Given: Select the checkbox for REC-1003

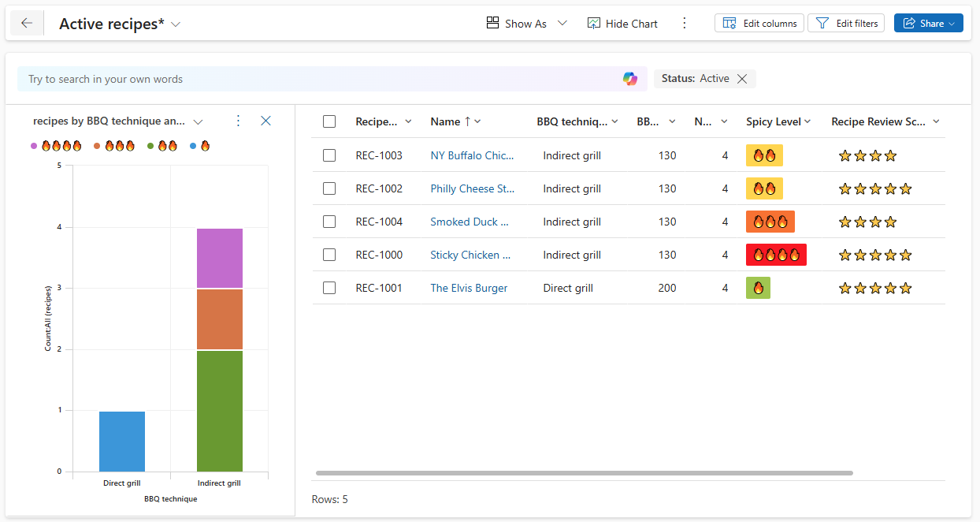Looking at the screenshot, I should pyautogui.click(x=329, y=155).
